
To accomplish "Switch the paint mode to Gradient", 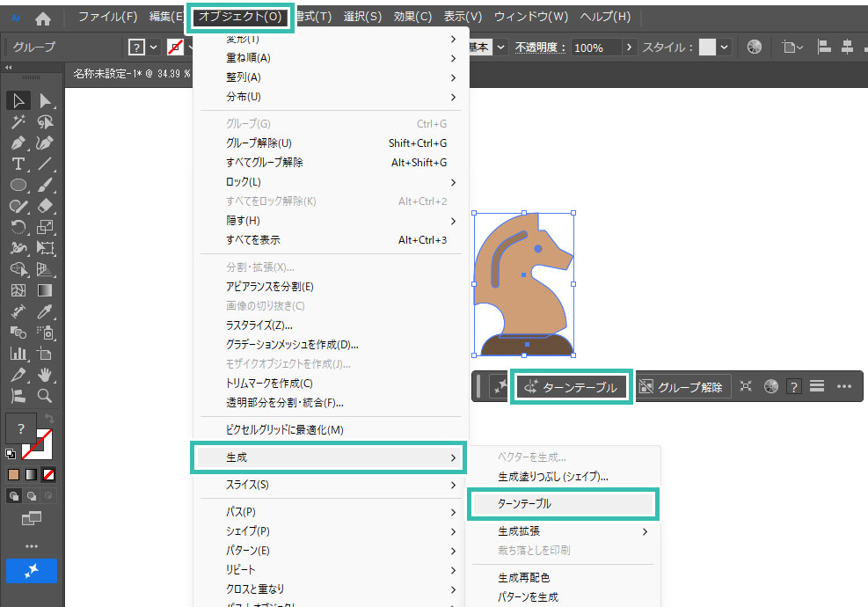I will [x=32, y=475].
